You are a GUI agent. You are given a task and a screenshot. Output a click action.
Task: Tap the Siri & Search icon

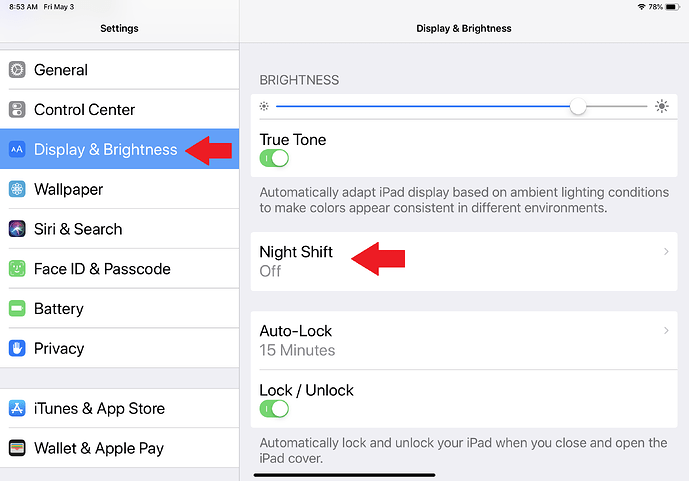click(x=17, y=229)
